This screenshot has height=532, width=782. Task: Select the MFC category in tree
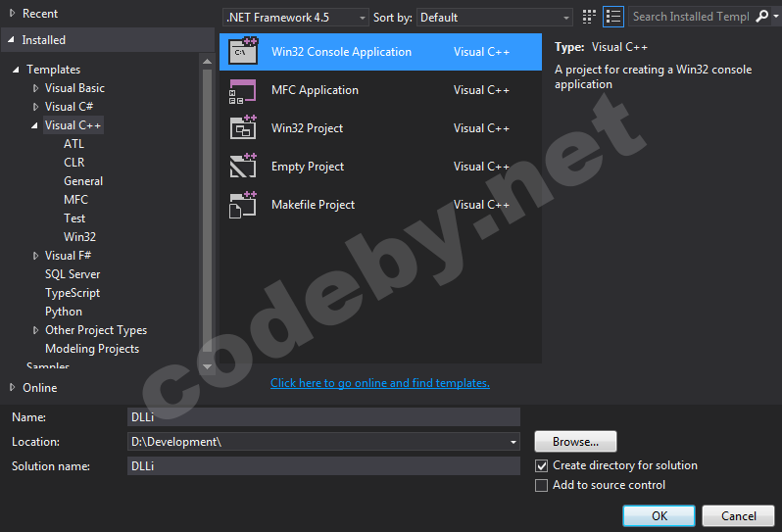pyautogui.click(x=75, y=200)
